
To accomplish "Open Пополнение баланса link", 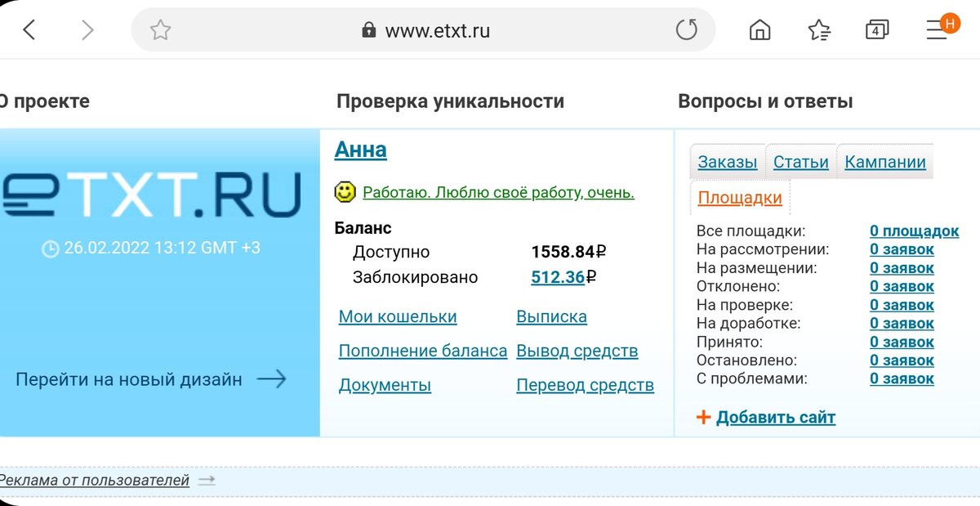I will click(x=423, y=352).
